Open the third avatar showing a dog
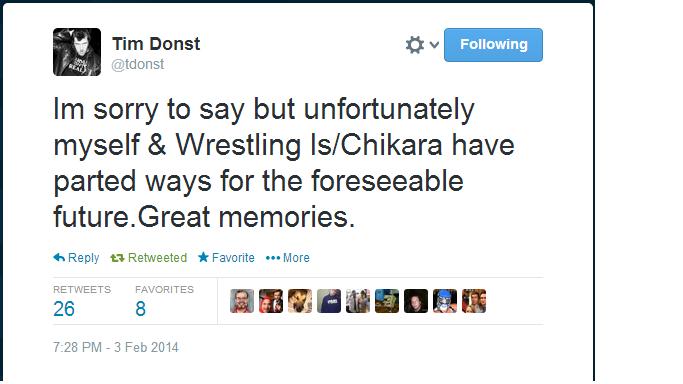 click(300, 301)
